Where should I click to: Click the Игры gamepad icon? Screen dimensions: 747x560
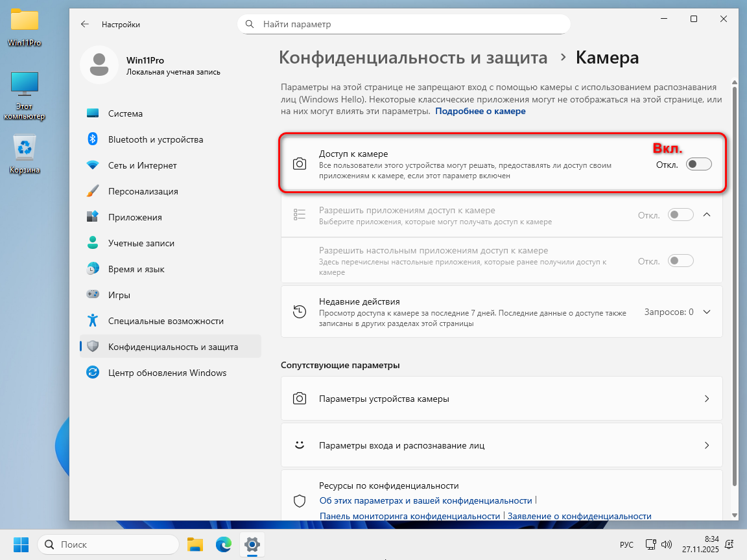pyautogui.click(x=93, y=295)
